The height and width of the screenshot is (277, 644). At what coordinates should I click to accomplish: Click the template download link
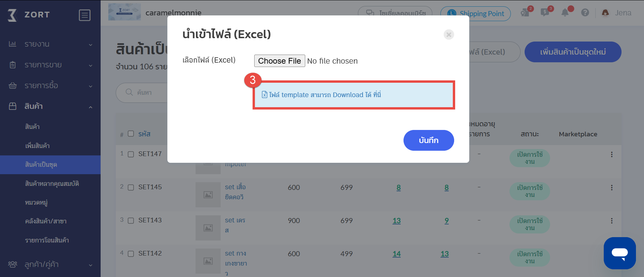point(321,95)
